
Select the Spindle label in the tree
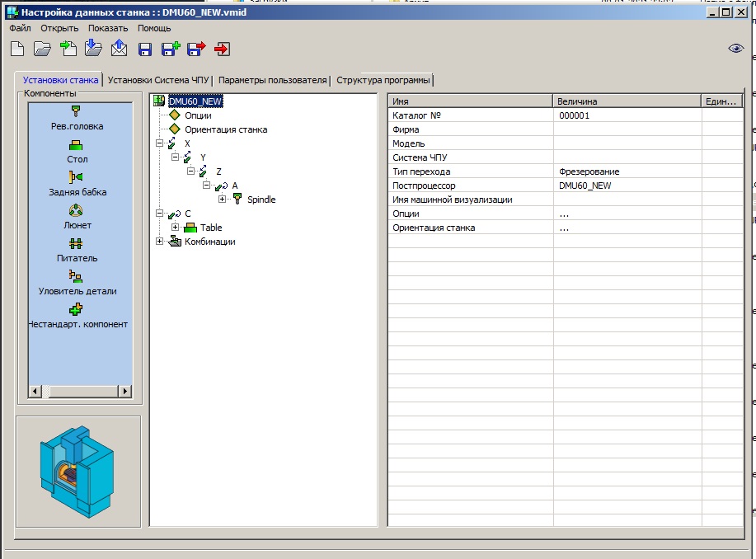pyautogui.click(x=261, y=200)
